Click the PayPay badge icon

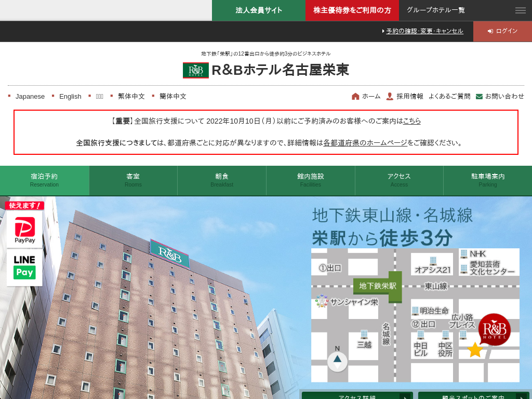point(24,228)
